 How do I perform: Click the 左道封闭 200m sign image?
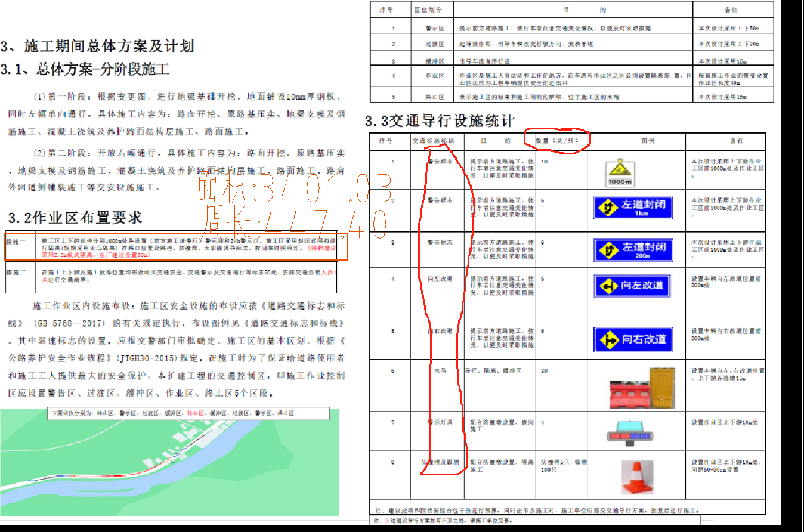point(633,249)
